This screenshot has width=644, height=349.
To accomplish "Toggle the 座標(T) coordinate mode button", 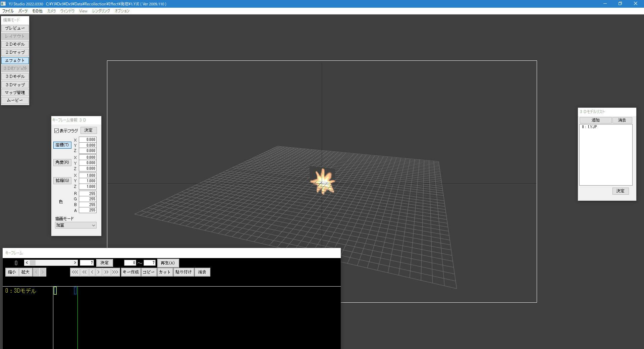I will pos(62,145).
